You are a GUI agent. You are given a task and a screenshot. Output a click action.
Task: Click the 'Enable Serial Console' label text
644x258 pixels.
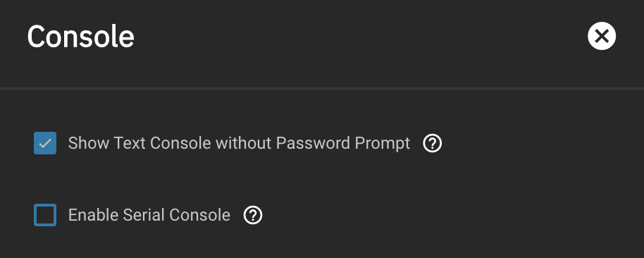(x=149, y=215)
